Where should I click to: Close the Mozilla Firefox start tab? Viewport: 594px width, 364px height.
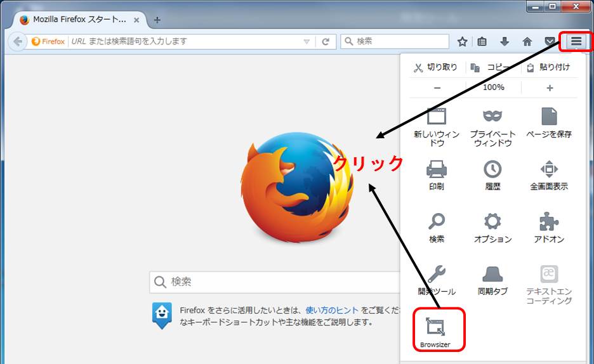pos(136,20)
